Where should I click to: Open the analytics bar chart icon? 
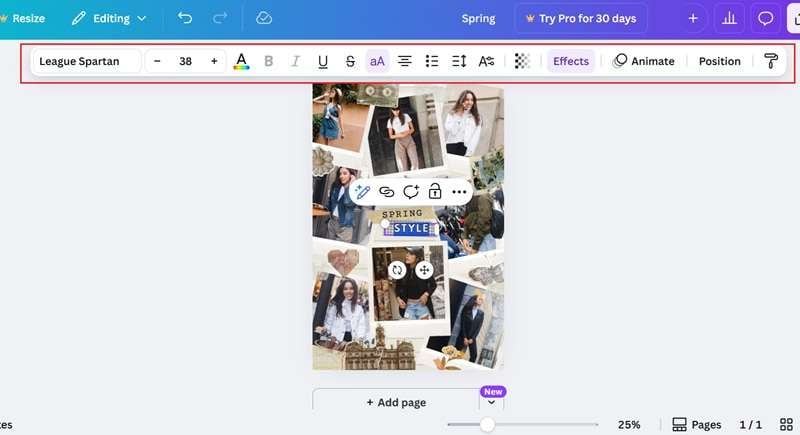[729, 18]
